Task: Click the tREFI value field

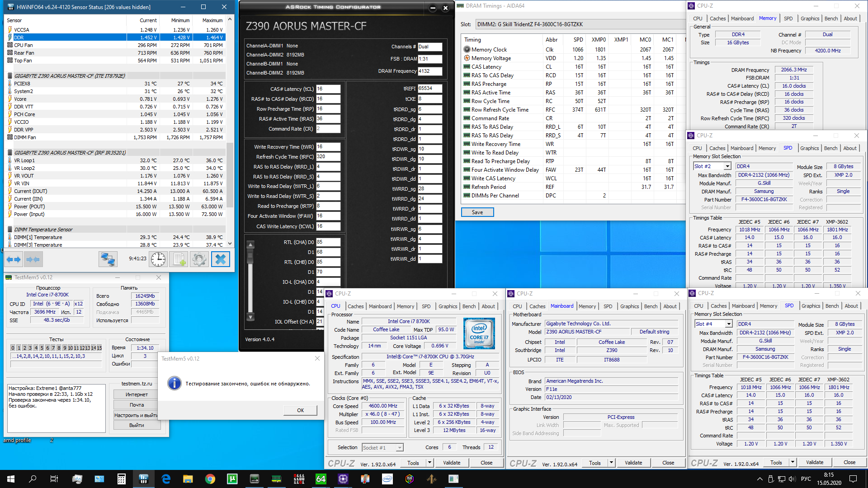Action: pyautogui.click(x=429, y=89)
